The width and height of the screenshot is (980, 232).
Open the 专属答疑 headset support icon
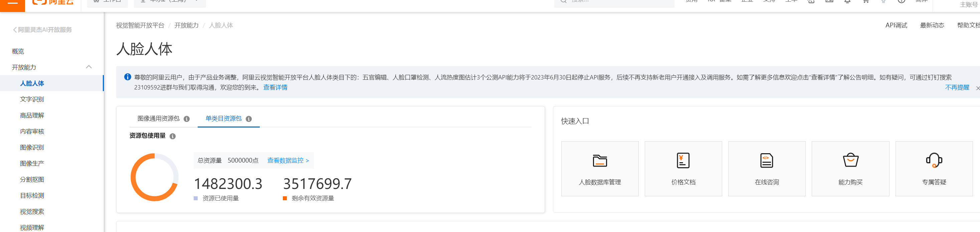click(934, 160)
